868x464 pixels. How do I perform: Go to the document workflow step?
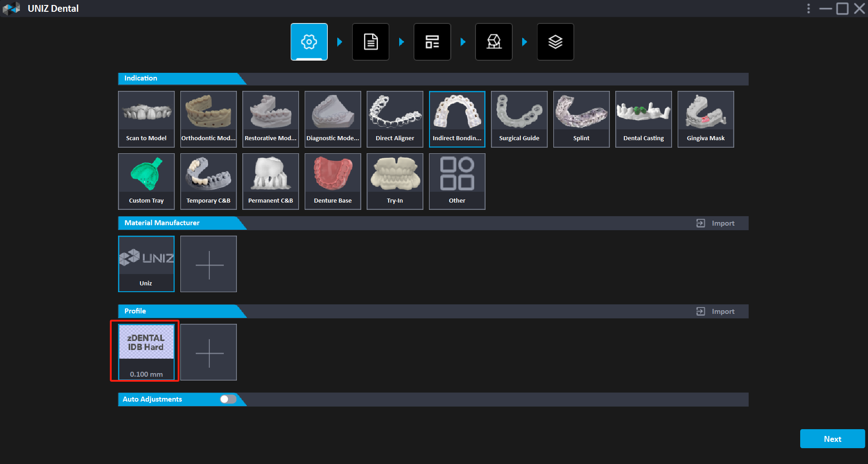(371, 42)
